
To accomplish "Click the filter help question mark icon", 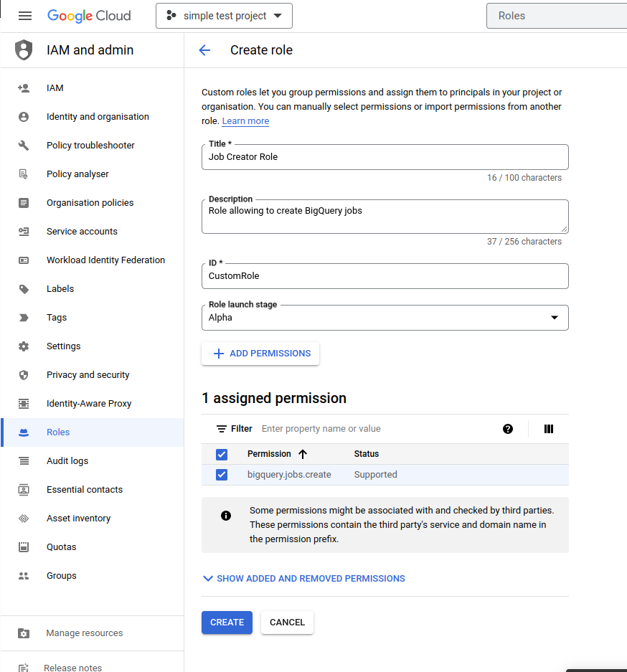I will (x=508, y=429).
